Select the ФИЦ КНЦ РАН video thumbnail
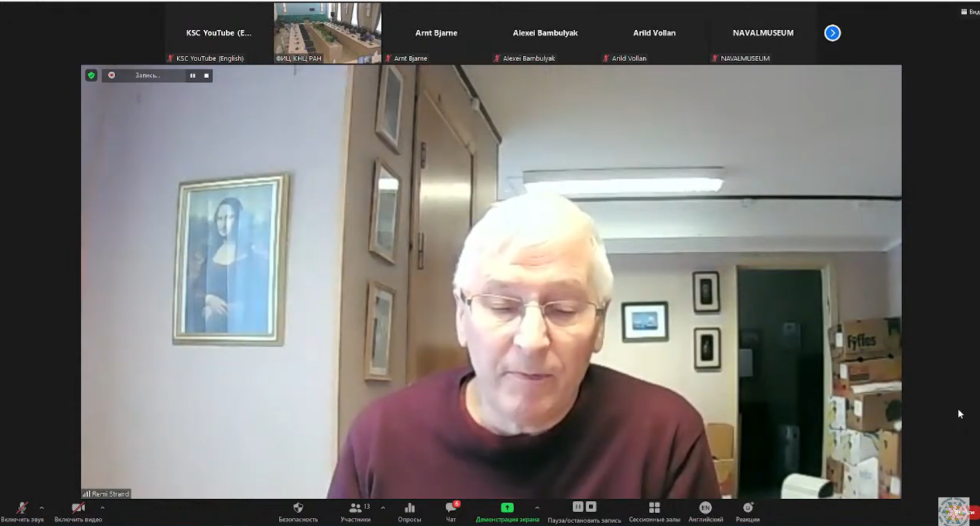Image resolution: width=980 pixels, height=526 pixels. pos(327,33)
